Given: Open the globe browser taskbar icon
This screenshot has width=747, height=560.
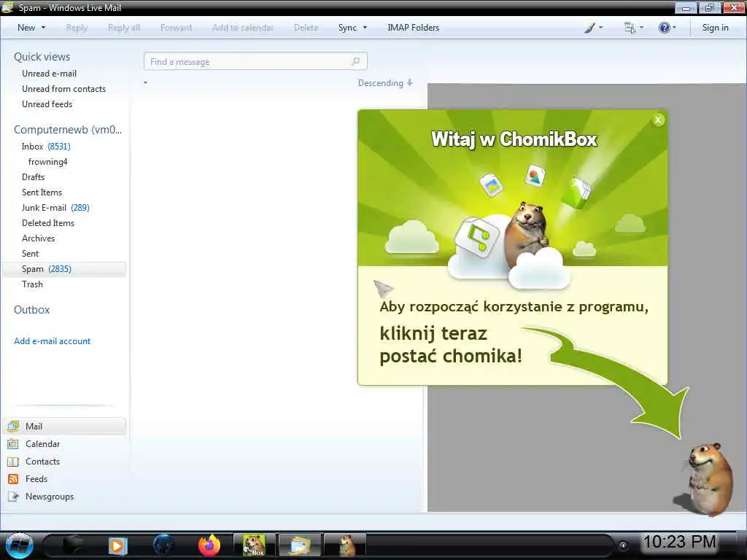Looking at the screenshot, I should [163, 545].
